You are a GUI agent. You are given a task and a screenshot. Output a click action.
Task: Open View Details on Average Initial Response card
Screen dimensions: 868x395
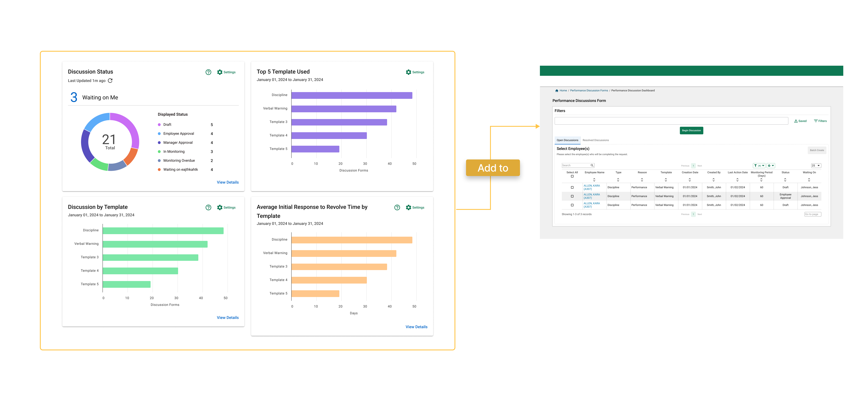pos(416,327)
